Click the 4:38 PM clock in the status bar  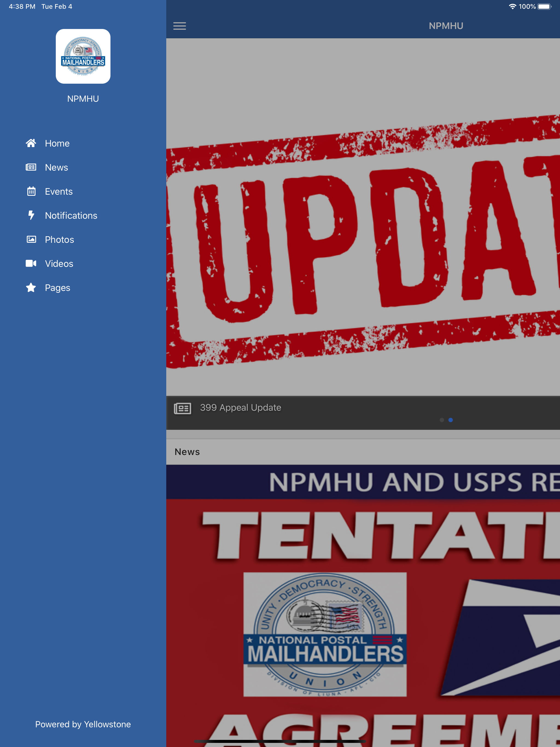pyautogui.click(x=22, y=6)
